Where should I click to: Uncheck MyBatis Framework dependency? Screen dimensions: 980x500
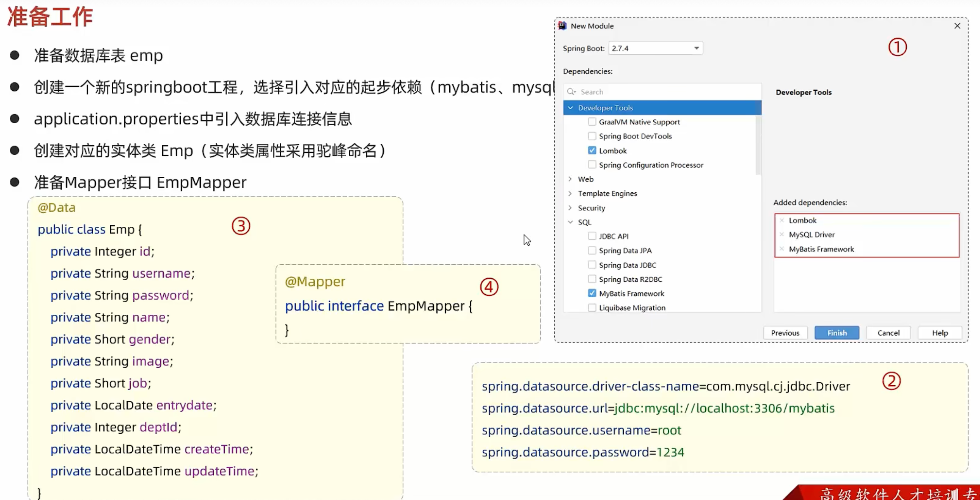[x=592, y=293]
